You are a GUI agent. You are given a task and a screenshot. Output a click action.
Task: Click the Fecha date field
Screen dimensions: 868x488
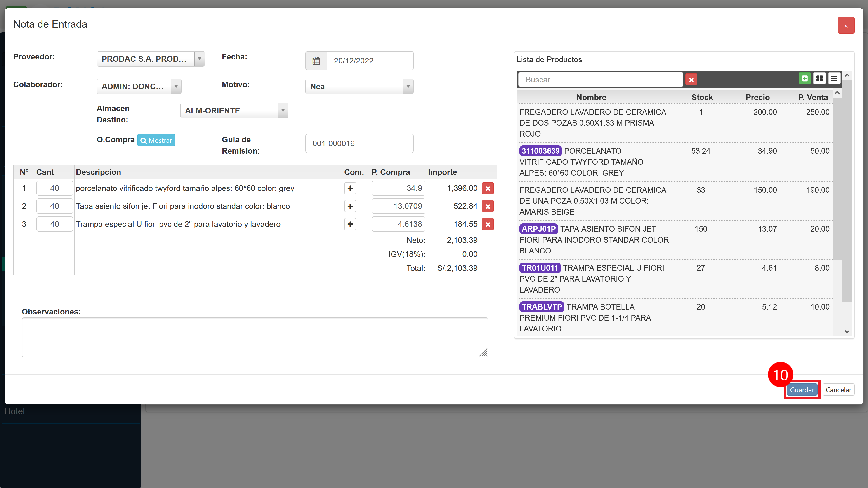[x=370, y=61]
